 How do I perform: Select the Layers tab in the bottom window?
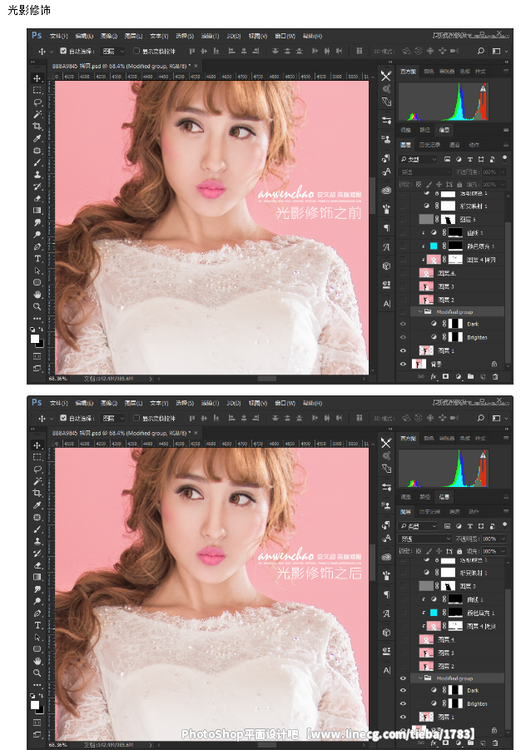[405, 511]
